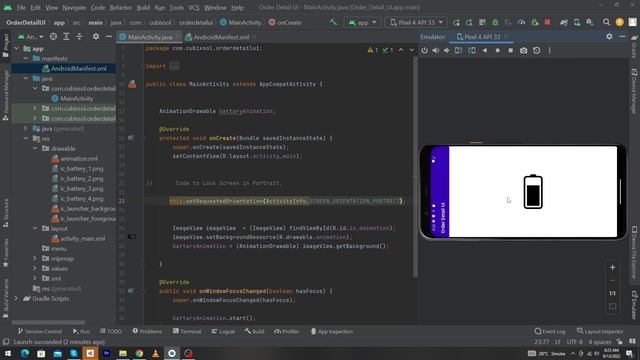Open the Refactor menu

coord(120,7)
